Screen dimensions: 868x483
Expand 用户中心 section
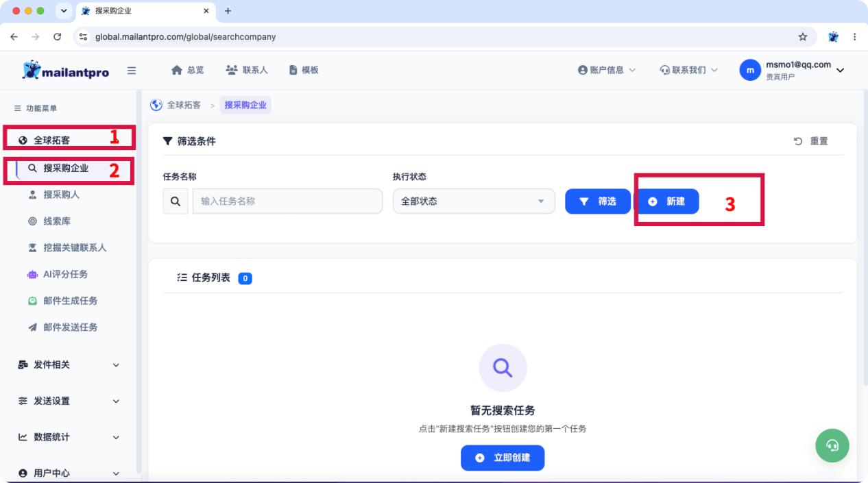click(x=69, y=473)
